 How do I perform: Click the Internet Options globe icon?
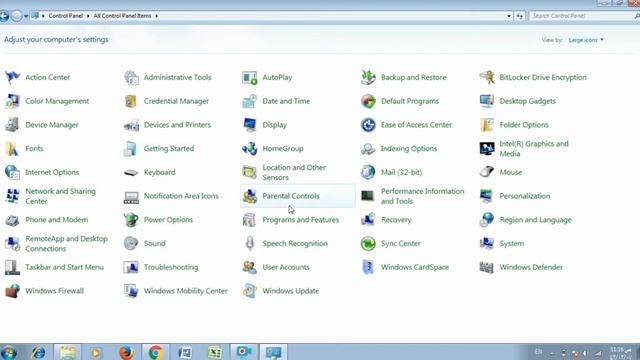tap(12, 172)
